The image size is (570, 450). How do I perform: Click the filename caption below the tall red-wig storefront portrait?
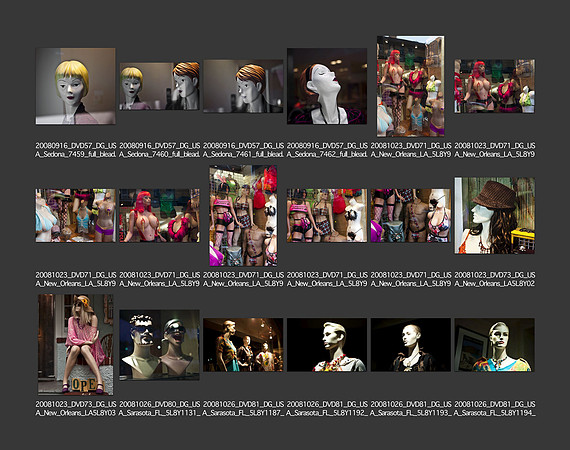pos(410,150)
